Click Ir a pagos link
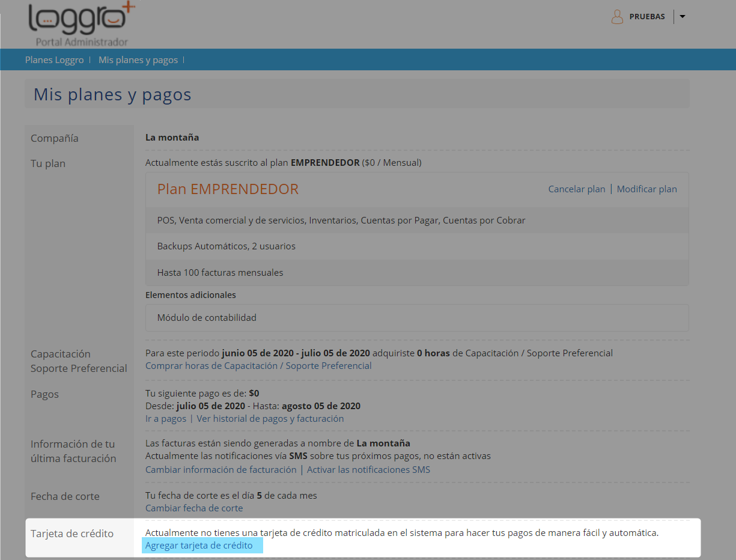The image size is (736, 560). pos(166,419)
